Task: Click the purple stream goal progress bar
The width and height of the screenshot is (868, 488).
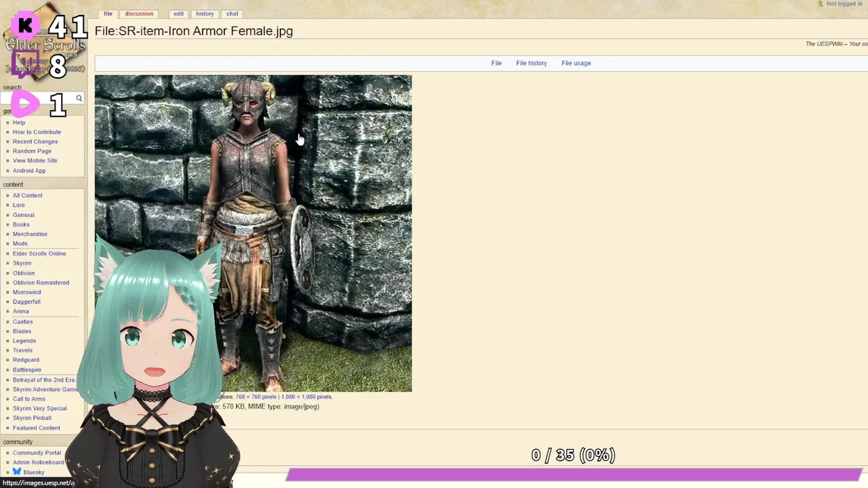Action: coord(574,475)
